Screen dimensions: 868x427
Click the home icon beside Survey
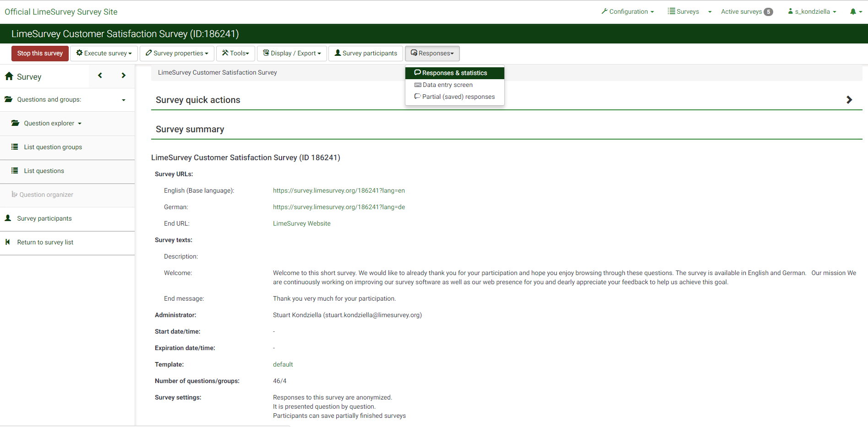(9, 76)
